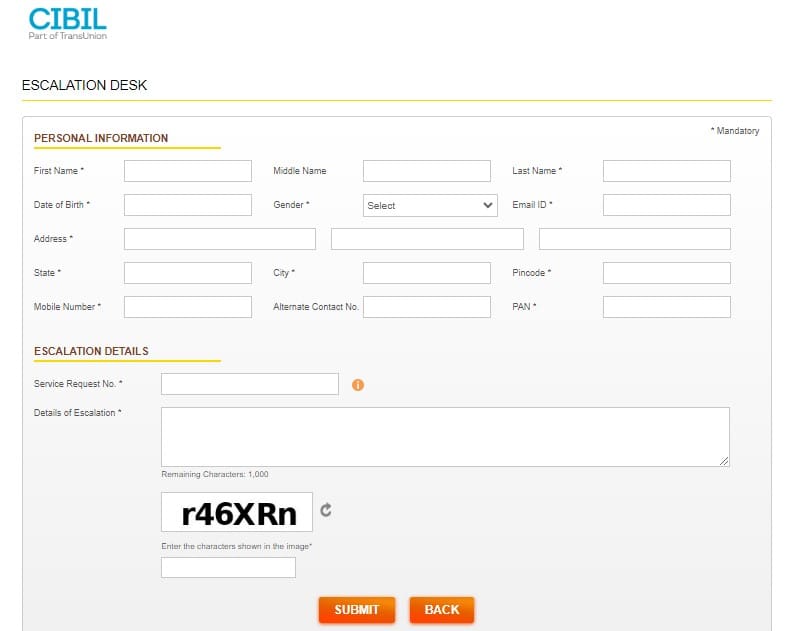785x631 pixels.
Task: Focus the State field
Action: (x=188, y=273)
